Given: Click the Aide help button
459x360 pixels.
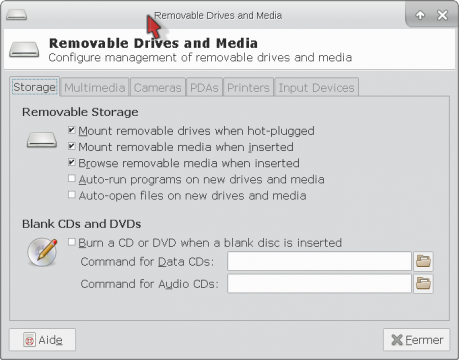Looking at the screenshot, I should (42, 340).
